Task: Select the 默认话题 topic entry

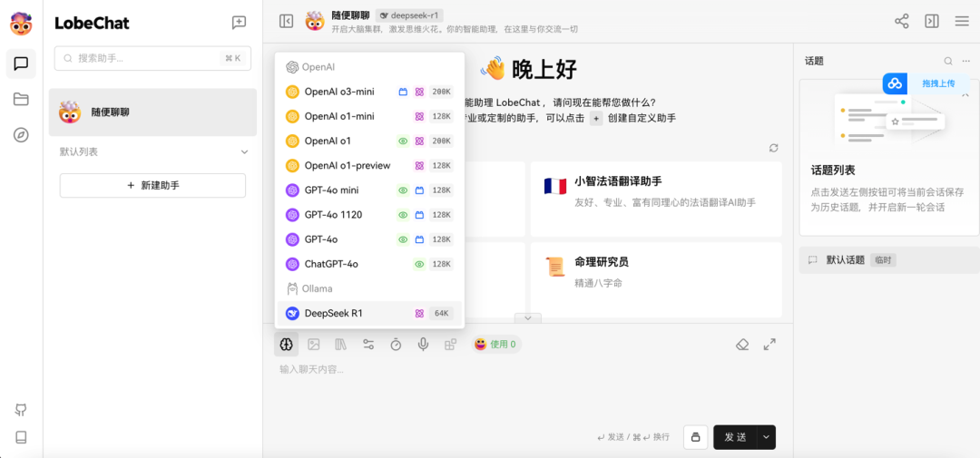Action: (889, 260)
